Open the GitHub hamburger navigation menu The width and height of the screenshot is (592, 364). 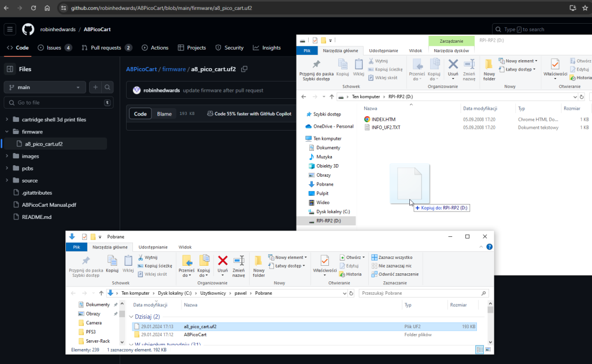pyautogui.click(x=10, y=29)
